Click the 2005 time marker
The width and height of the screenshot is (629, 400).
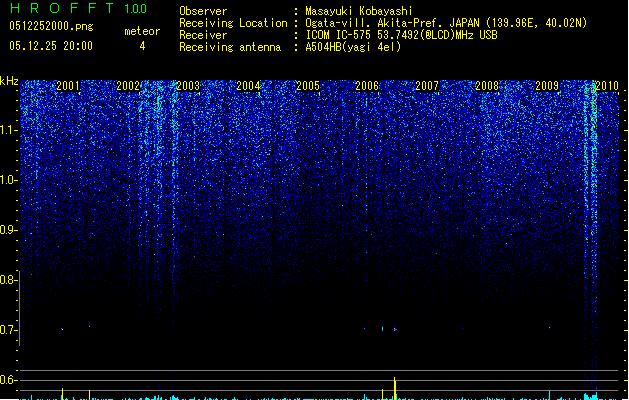[x=308, y=85]
